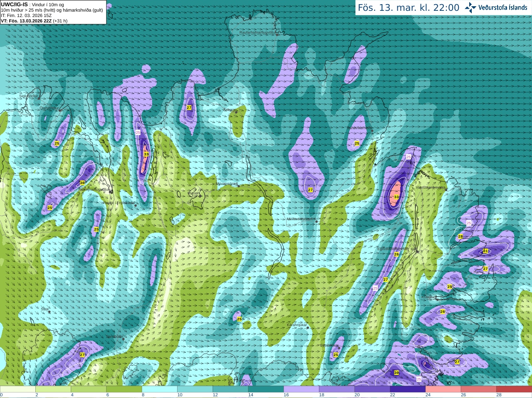Click the Kollaleira station label
The width and height of the screenshot is (532, 398).
429,297
